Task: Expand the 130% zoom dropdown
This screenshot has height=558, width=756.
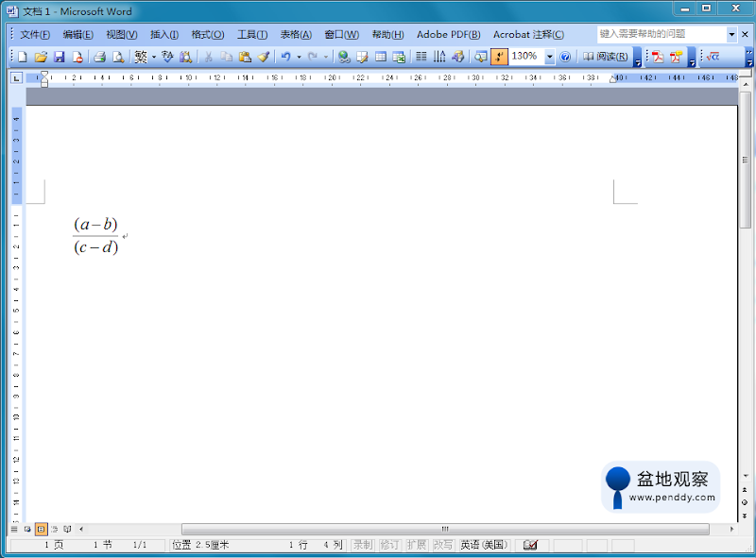Action: click(549, 57)
